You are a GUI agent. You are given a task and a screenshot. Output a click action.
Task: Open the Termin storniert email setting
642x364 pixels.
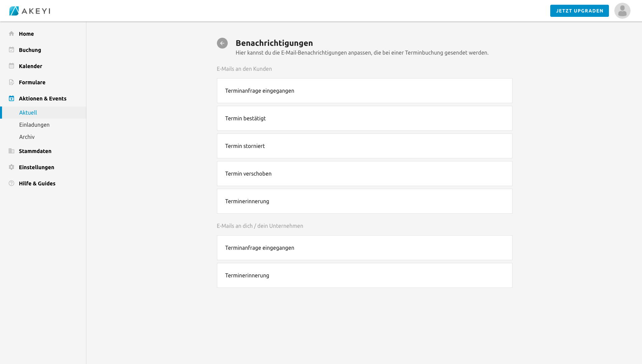(364, 146)
